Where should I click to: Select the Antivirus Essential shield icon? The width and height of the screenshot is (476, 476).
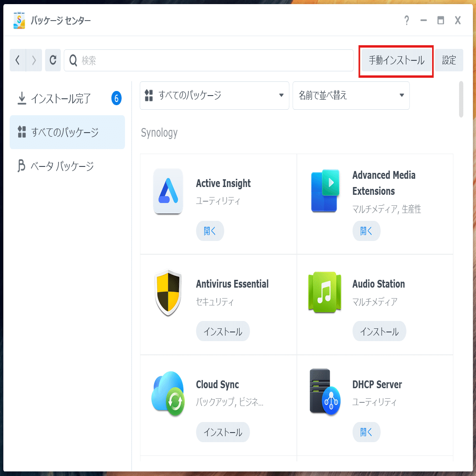pyautogui.click(x=168, y=292)
